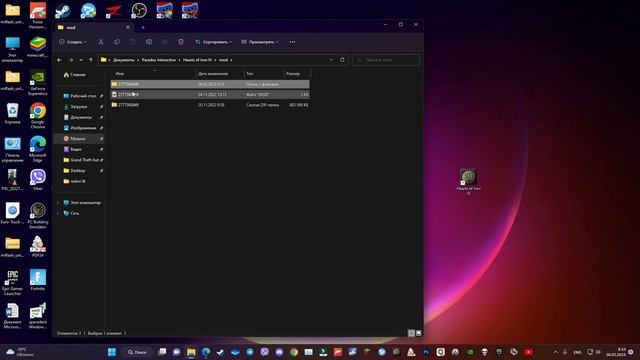Add a new Explorer tab
Screen dimensions: 640x360
tap(143, 27)
